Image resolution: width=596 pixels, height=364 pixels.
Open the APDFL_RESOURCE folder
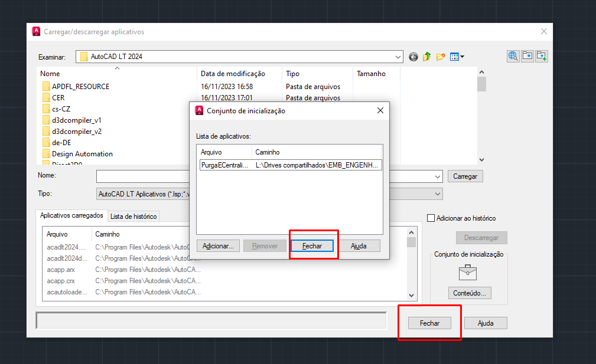pos(80,87)
